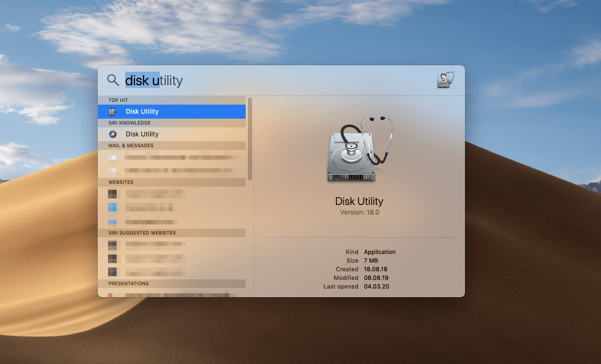
Task: Click the Version: 18.0 text
Action: point(360,212)
